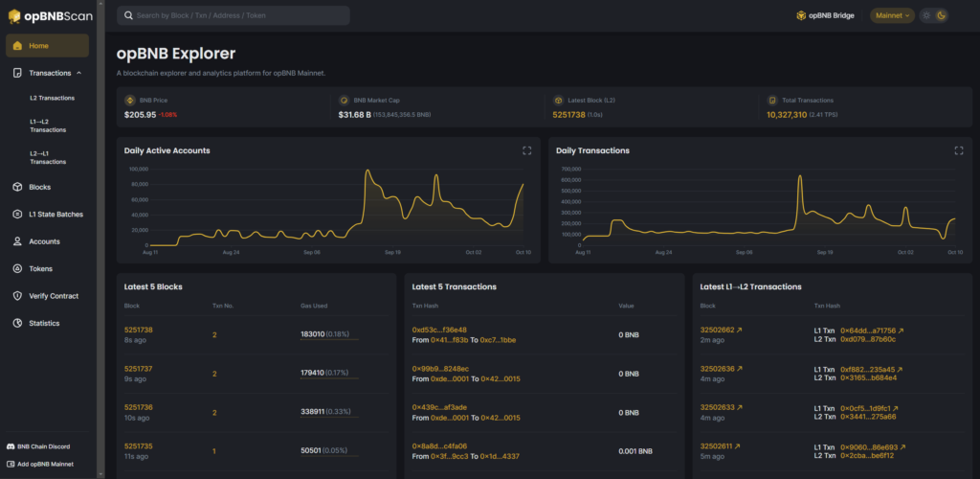Open block 5251737 details
The width and height of the screenshot is (980, 479).
pyautogui.click(x=138, y=369)
